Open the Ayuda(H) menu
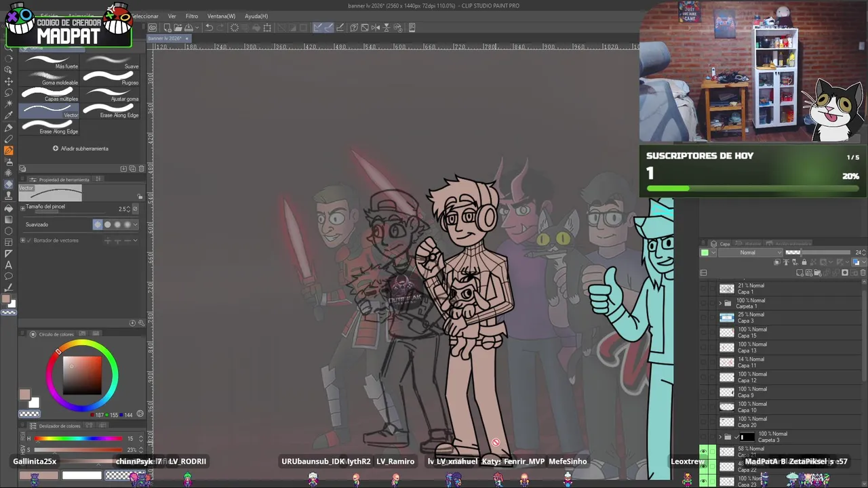Screen dimensions: 868x488 pyautogui.click(x=256, y=16)
